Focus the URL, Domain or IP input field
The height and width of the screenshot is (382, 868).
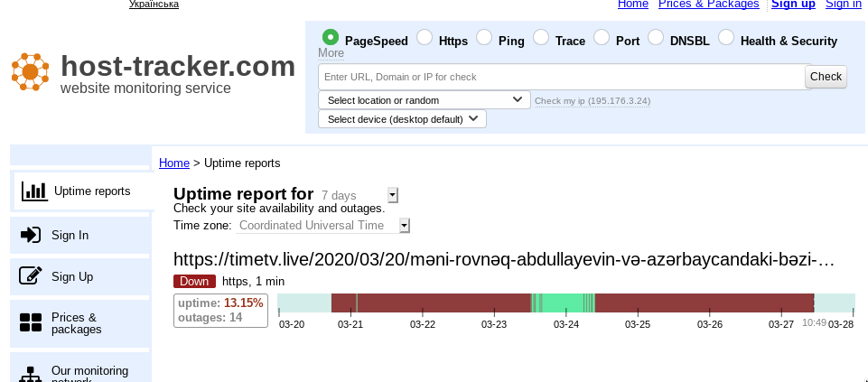tap(561, 77)
